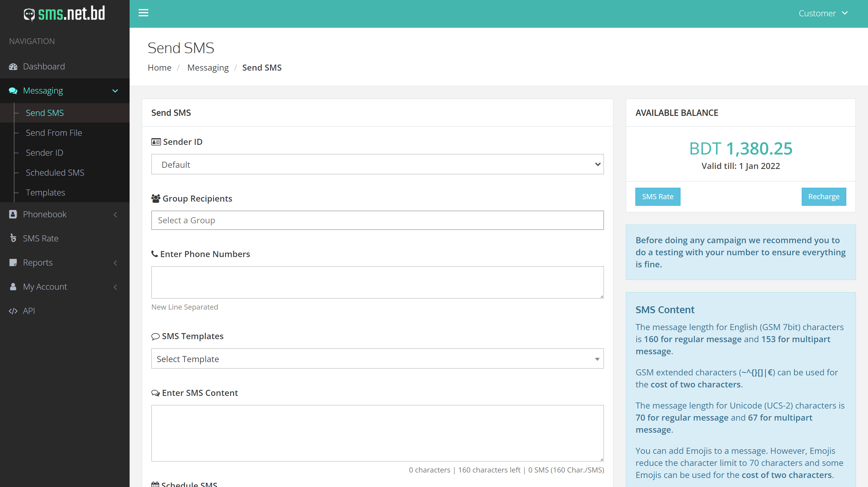
Task: Click the SMS Rate button
Action: tap(658, 196)
